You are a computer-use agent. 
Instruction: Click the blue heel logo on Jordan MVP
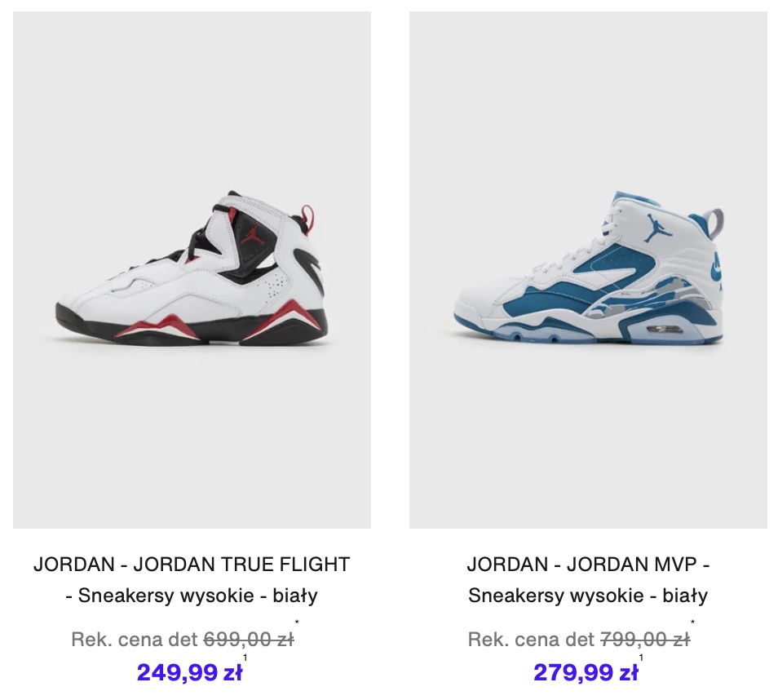coord(716,268)
